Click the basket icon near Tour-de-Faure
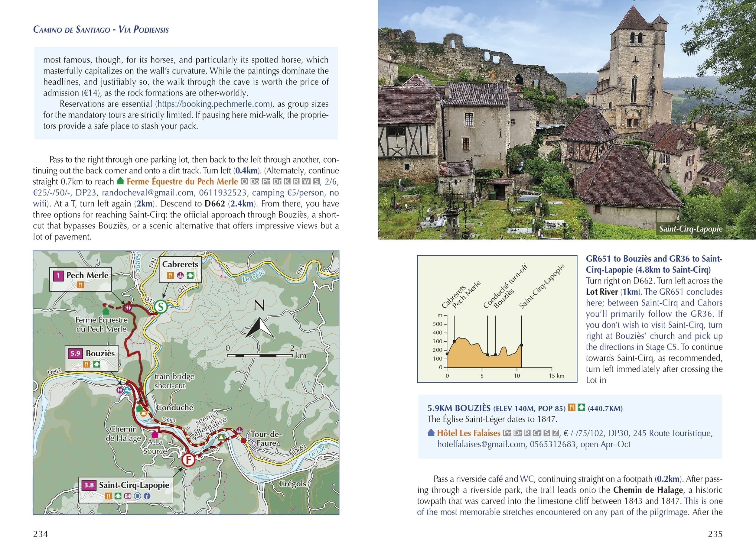 pyautogui.click(x=240, y=430)
